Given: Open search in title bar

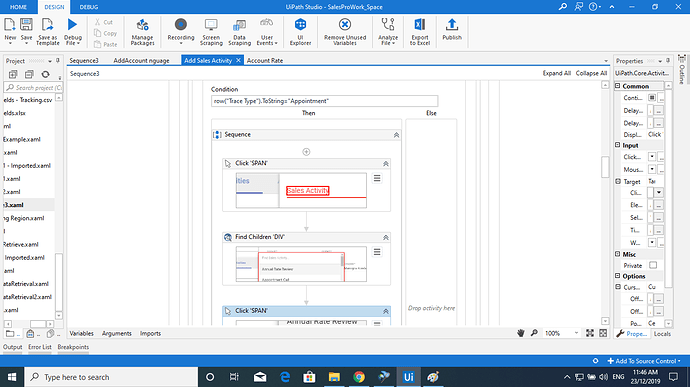Looking at the screenshot, I should click(563, 7).
